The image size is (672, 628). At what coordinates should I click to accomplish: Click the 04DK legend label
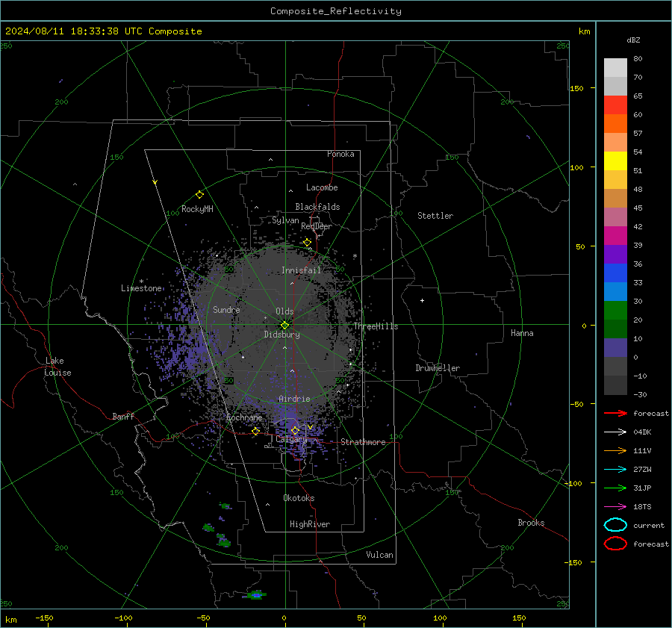coord(642,432)
